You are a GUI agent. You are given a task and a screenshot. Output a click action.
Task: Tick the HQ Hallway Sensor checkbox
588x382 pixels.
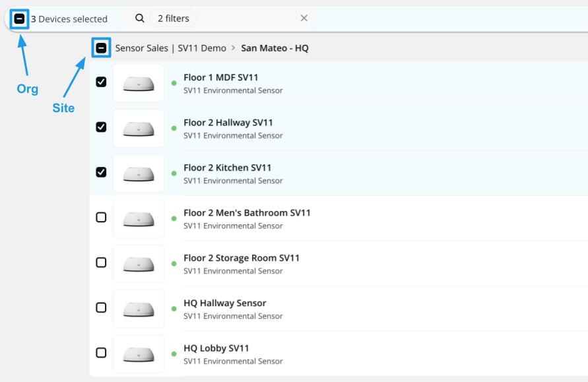(x=101, y=307)
